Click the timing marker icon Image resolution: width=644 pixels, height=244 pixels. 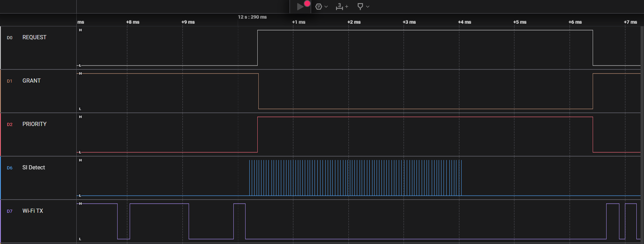point(360,6)
